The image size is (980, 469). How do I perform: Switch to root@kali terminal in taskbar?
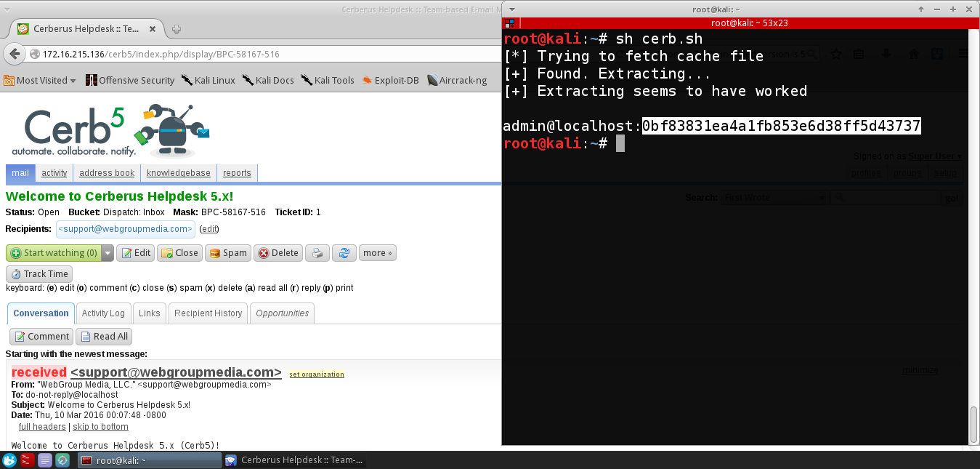point(149,460)
